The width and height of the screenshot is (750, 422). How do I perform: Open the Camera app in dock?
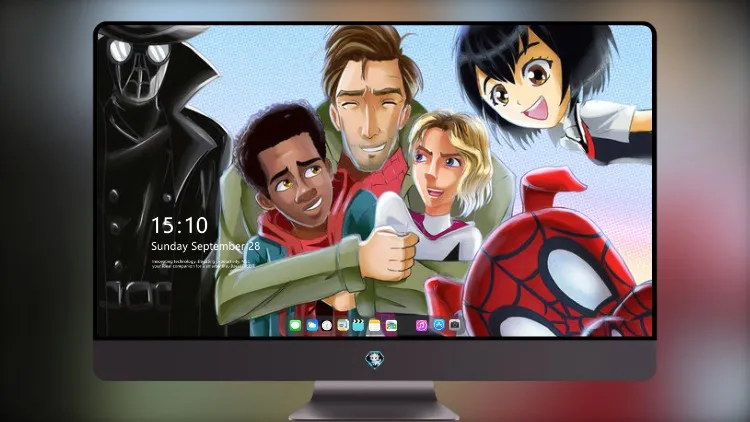tap(455, 325)
